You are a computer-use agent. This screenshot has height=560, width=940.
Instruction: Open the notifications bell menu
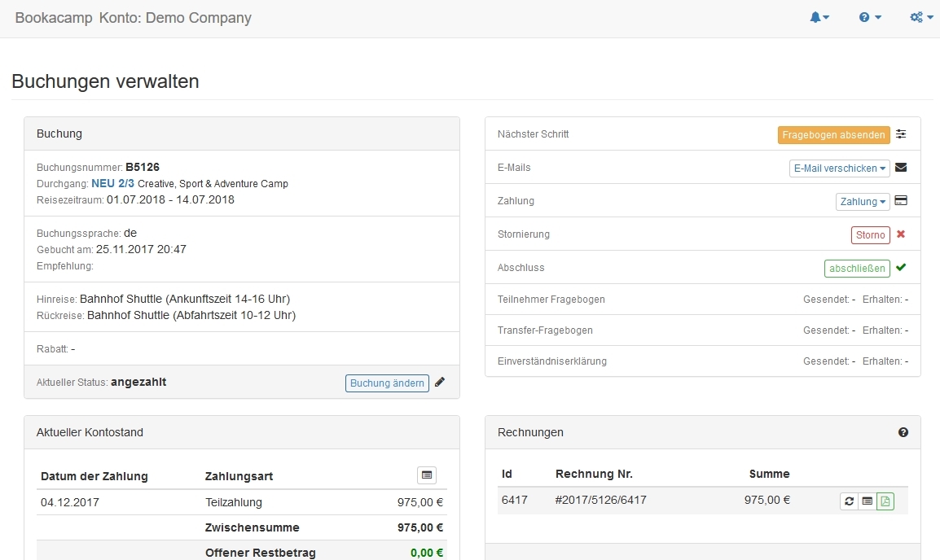[819, 18]
